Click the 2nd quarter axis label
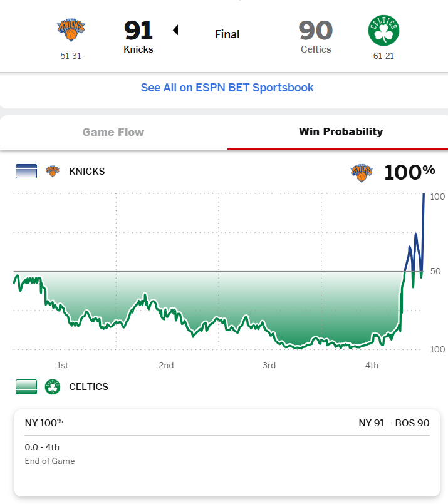 click(x=166, y=365)
